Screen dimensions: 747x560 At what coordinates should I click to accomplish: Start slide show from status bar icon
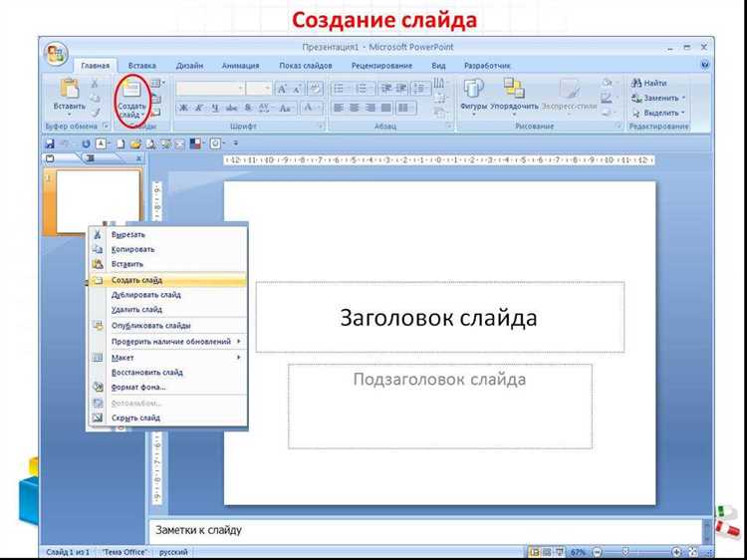[560, 552]
